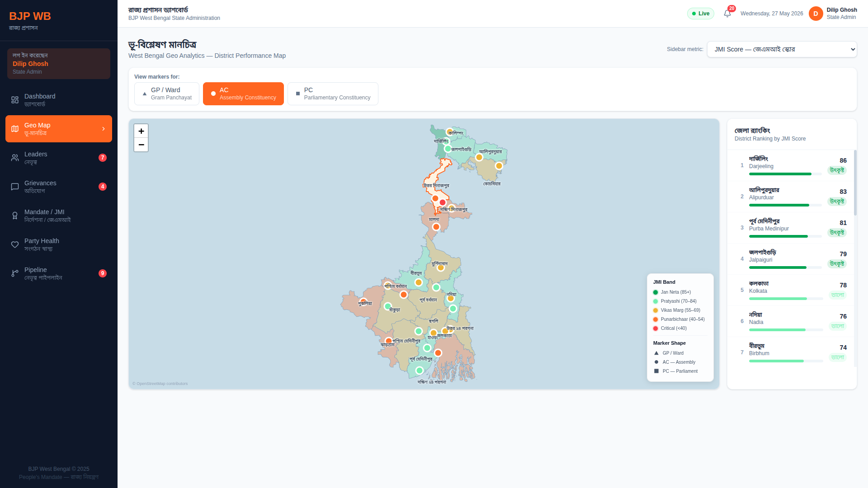This screenshot has width=868, height=488.
Task: Click the district ranking list scrollbar
Action: pos(855,183)
